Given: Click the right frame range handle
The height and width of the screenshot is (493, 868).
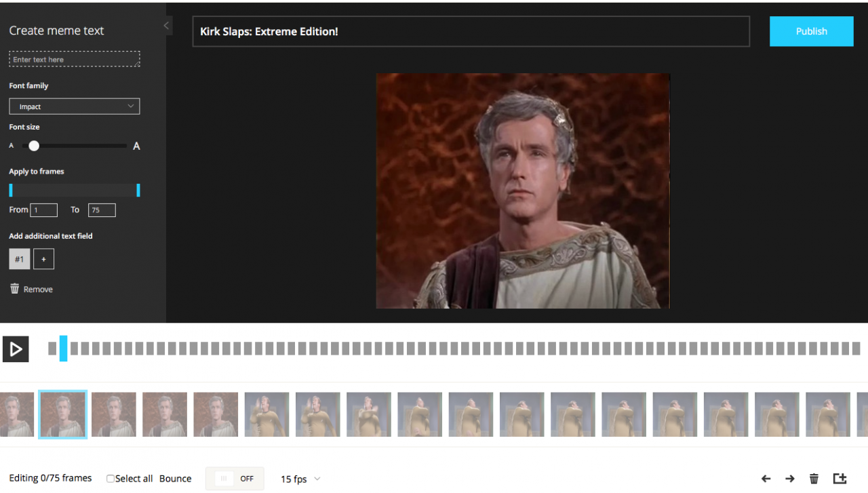Looking at the screenshot, I should click(138, 190).
